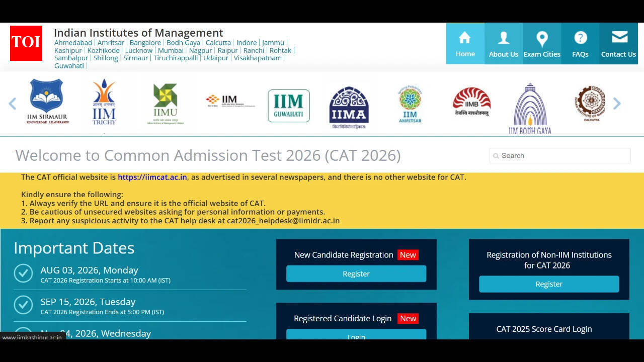
Task: Click Login under Registered Candidate Login
Action: (356, 335)
